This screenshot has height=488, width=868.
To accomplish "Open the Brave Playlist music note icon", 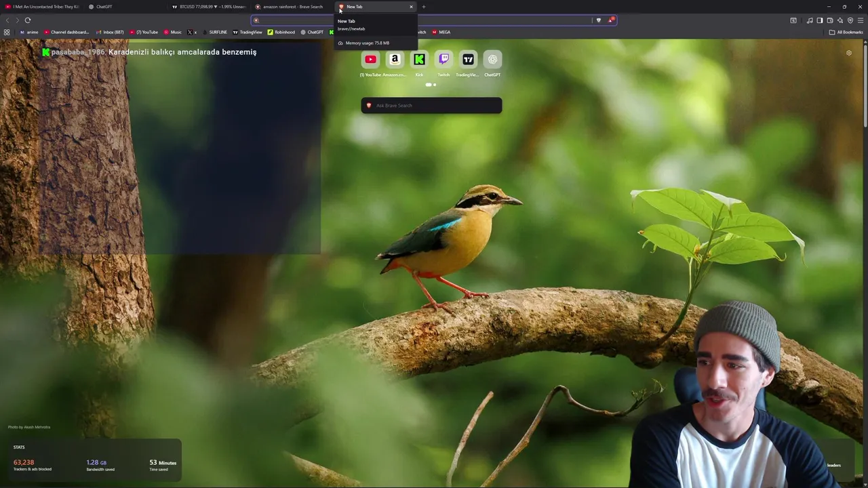I will point(810,20).
